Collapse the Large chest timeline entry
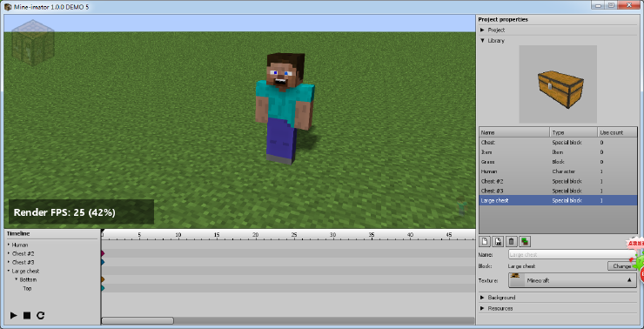 click(9, 271)
